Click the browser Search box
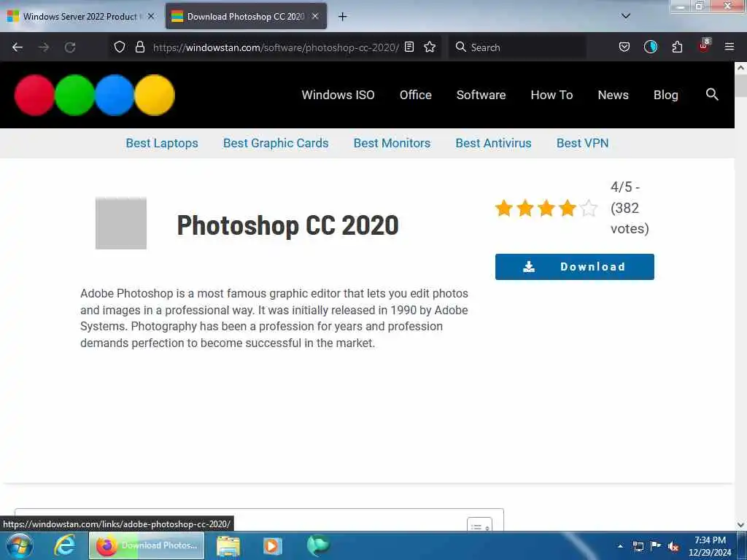This screenshot has width=747, height=560. pyautogui.click(x=517, y=47)
